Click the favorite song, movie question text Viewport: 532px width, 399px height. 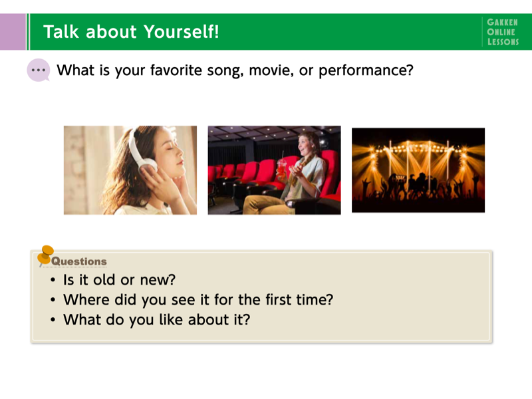tap(235, 70)
